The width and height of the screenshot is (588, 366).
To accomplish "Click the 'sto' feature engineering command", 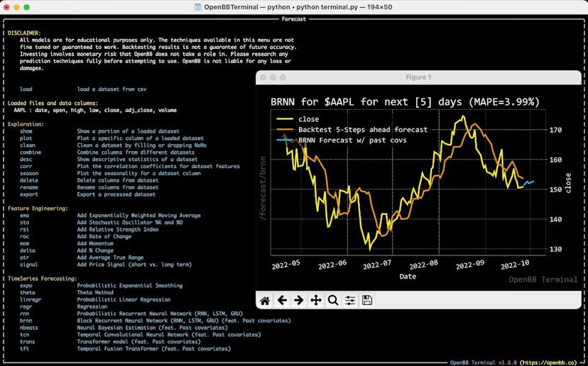I will coord(25,223).
